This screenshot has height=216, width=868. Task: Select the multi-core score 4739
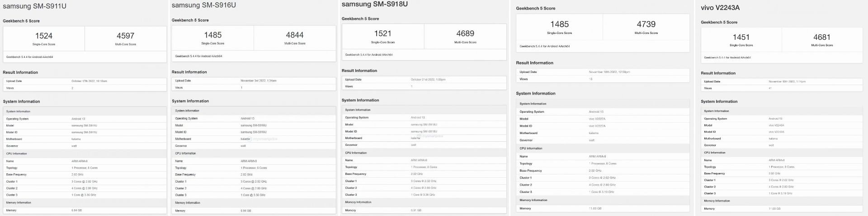[646, 24]
